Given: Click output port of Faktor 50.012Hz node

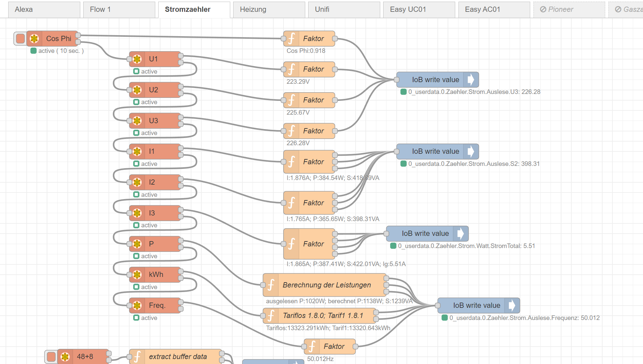Looking at the screenshot, I should (356, 347).
